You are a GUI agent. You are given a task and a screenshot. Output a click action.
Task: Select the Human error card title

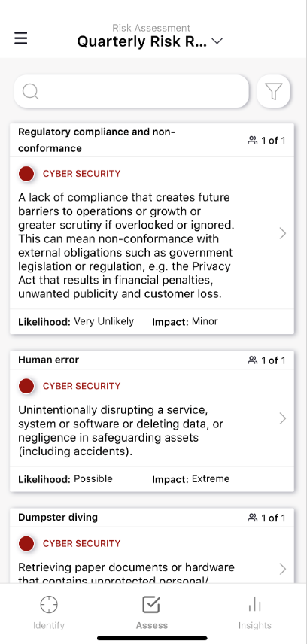[x=48, y=360]
